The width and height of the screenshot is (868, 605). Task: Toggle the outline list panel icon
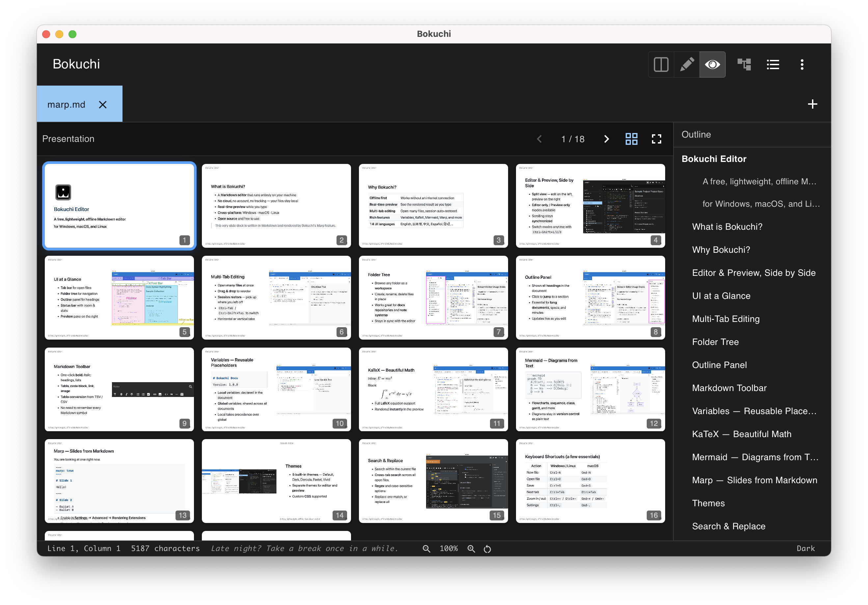click(773, 65)
